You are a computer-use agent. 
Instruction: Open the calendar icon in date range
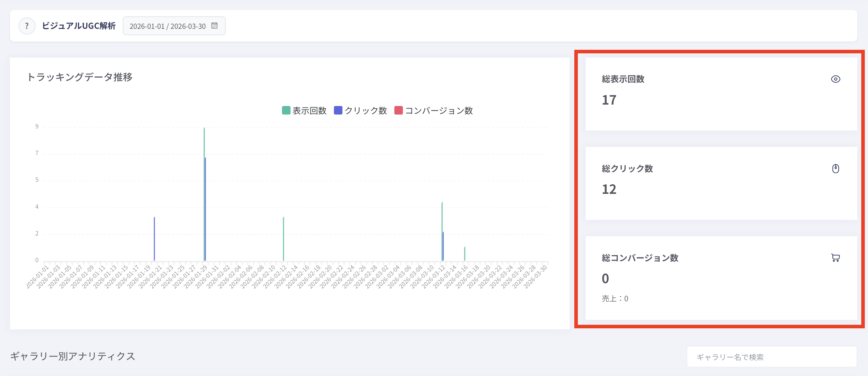tap(214, 26)
